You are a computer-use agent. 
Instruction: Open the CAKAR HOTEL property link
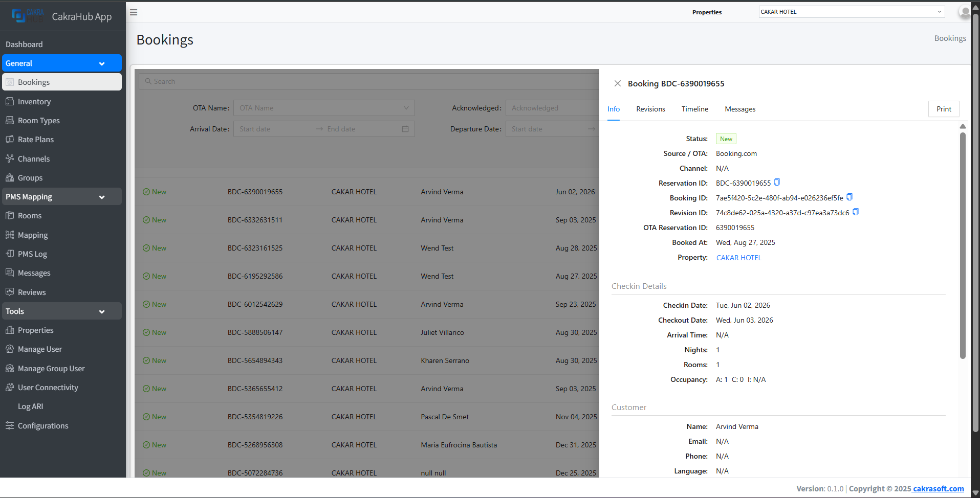coord(738,258)
